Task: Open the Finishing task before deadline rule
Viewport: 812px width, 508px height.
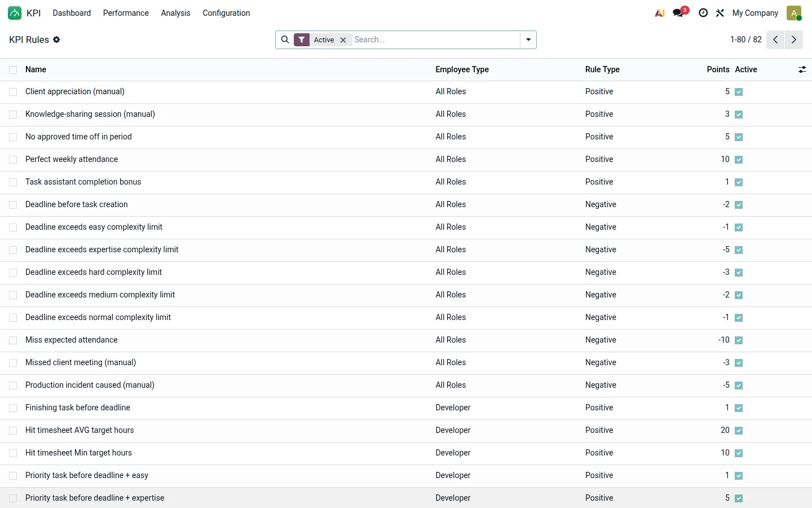Action: [78, 408]
